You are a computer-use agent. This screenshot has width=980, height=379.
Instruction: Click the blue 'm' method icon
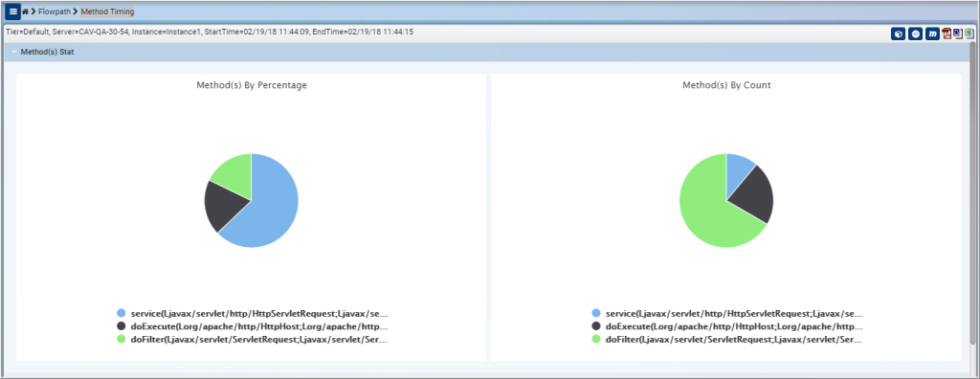[x=932, y=33]
